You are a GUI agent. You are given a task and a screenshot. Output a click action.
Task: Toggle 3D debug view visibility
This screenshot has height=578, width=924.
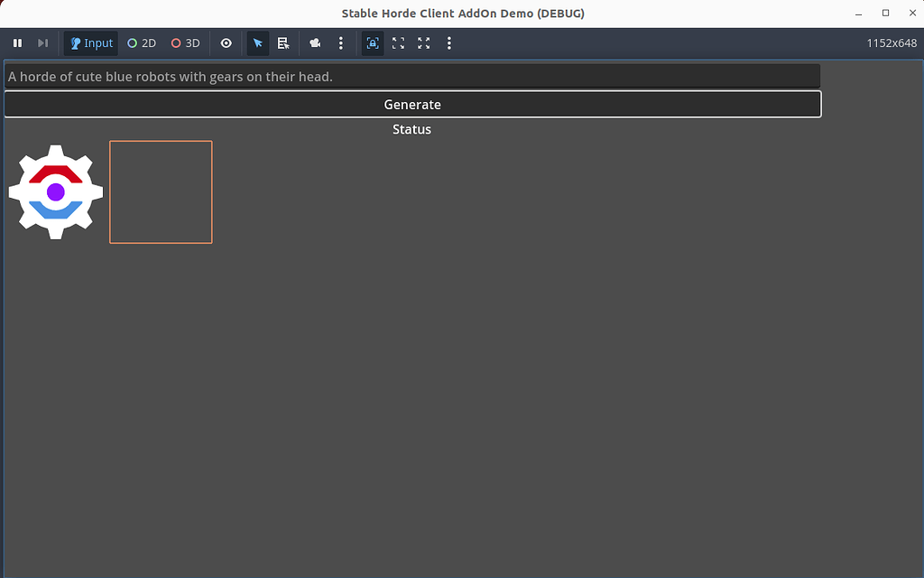(184, 42)
